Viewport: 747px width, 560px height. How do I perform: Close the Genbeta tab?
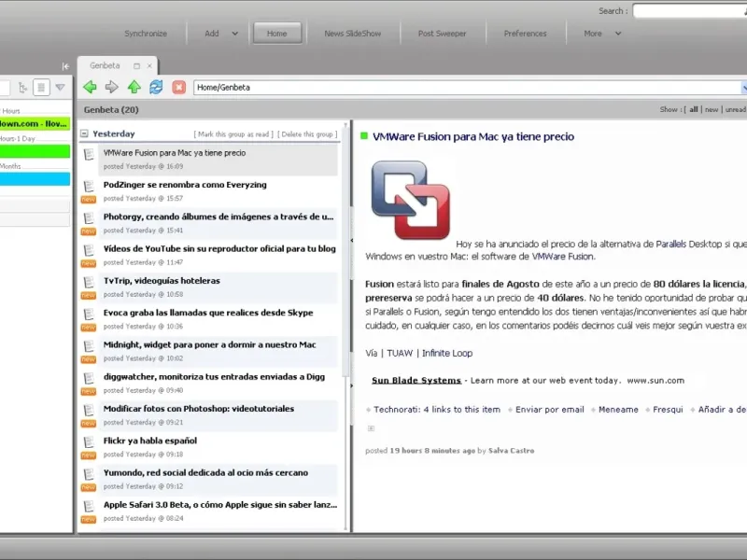point(149,65)
